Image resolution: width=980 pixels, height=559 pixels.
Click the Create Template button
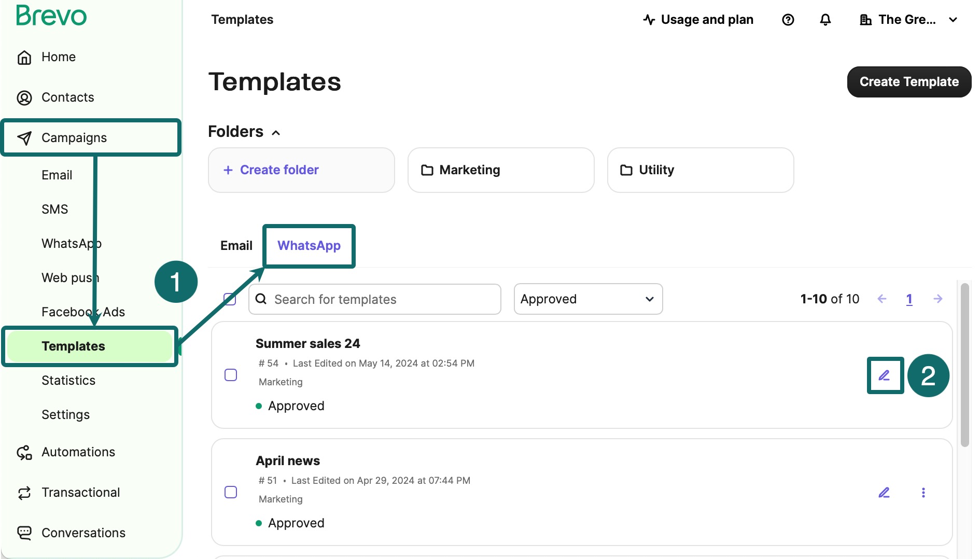tap(908, 81)
